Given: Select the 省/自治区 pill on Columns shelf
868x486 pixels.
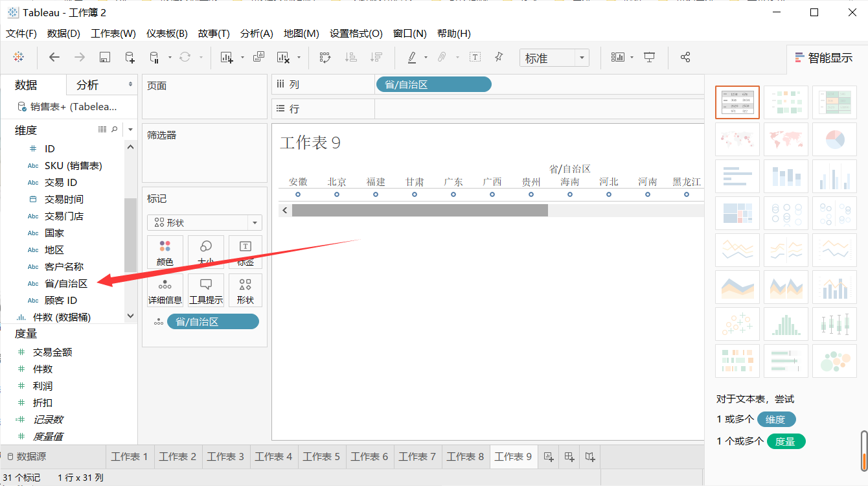Looking at the screenshot, I should pyautogui.click(x=433, y=84).
